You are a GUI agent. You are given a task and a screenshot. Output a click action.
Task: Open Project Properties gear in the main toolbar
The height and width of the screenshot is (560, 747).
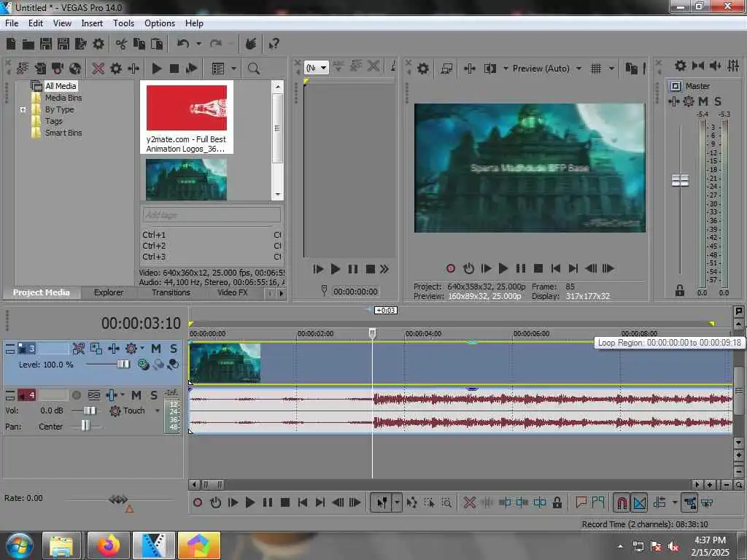[98, 44]
